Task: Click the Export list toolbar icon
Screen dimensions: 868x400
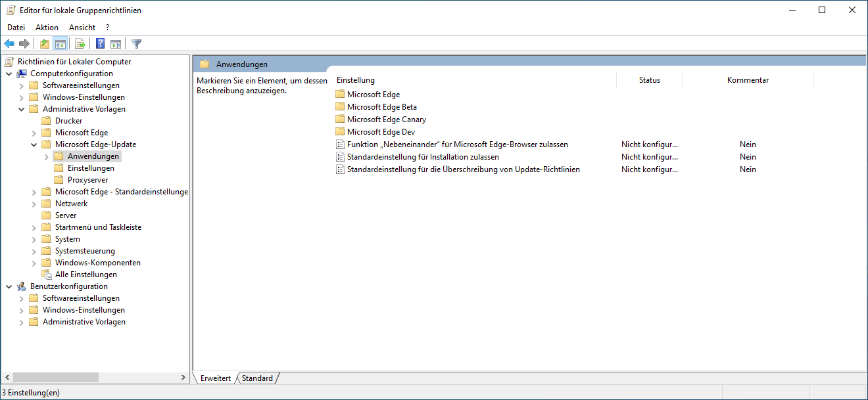Action: click(80, 44)
